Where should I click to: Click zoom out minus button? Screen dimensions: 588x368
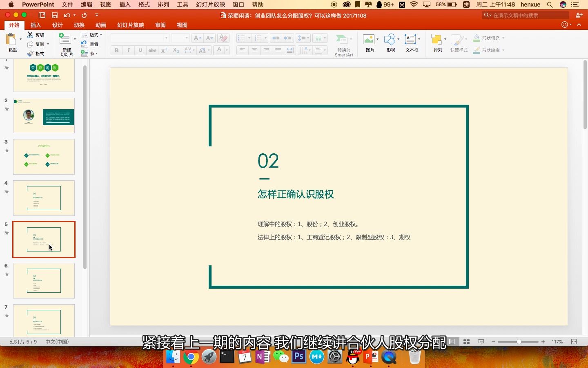coord(493,342)
